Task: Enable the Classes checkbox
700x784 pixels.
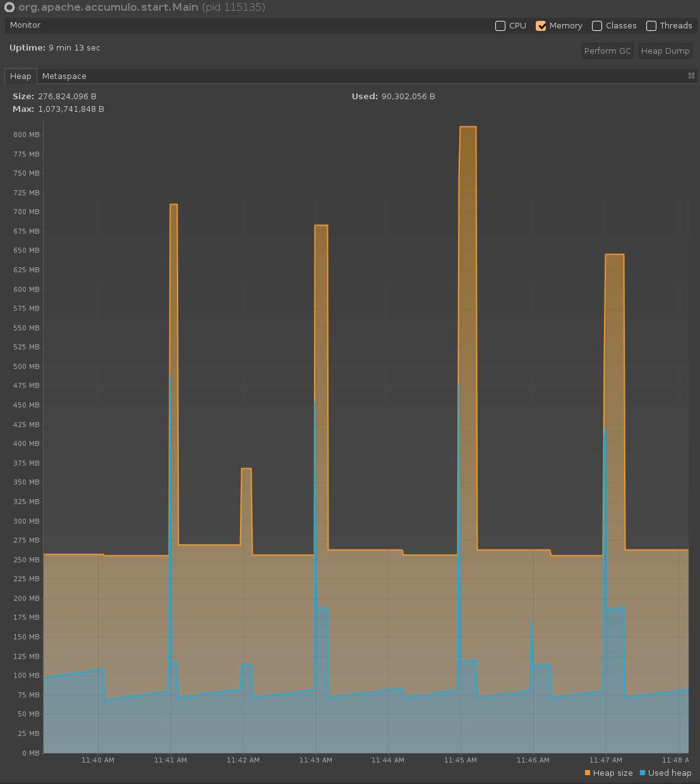Action: coord(597,26)
